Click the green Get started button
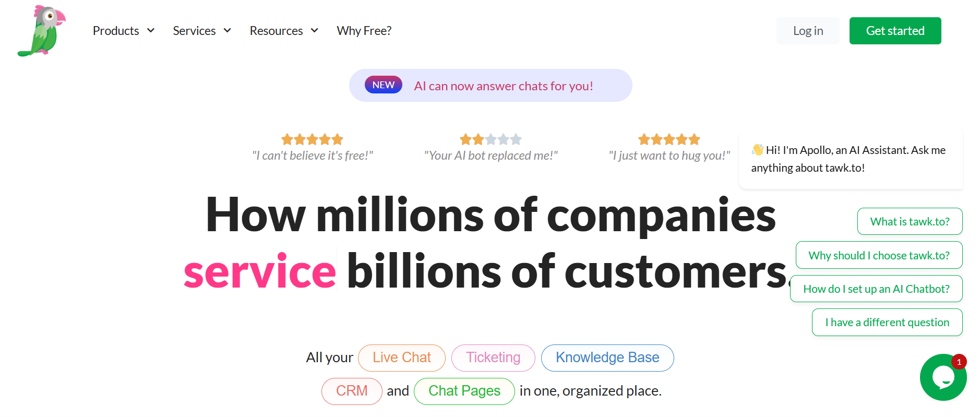980x417 pixels. [895, 31]
